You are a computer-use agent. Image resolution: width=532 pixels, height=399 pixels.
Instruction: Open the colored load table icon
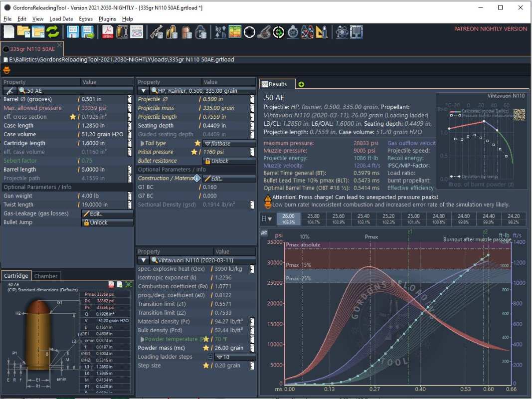tap(235, 32)
